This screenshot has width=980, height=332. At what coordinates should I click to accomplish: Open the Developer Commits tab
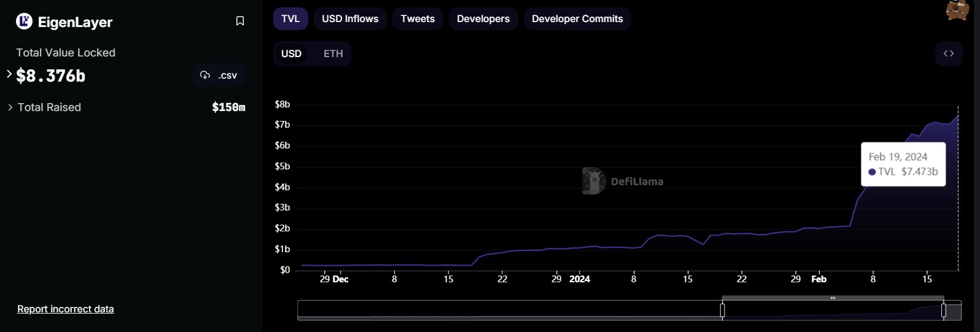pyautogui.click(x=577, y=18)
